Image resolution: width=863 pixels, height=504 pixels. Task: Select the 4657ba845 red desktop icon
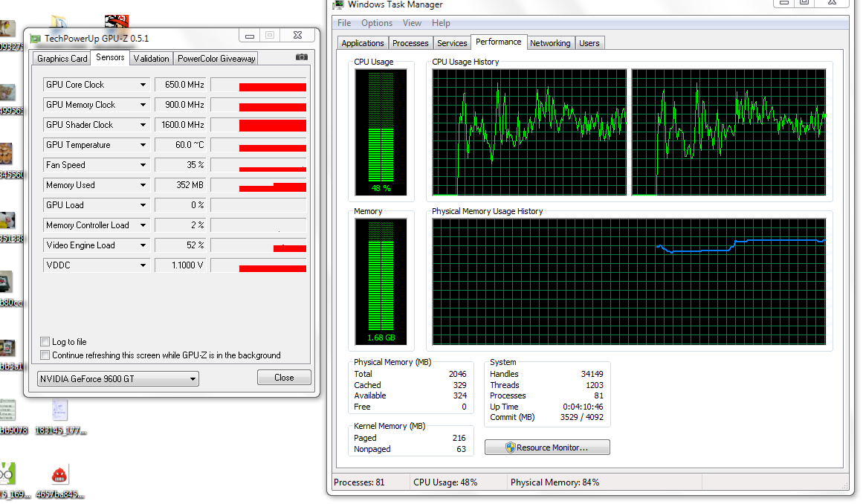coord(59,475)
